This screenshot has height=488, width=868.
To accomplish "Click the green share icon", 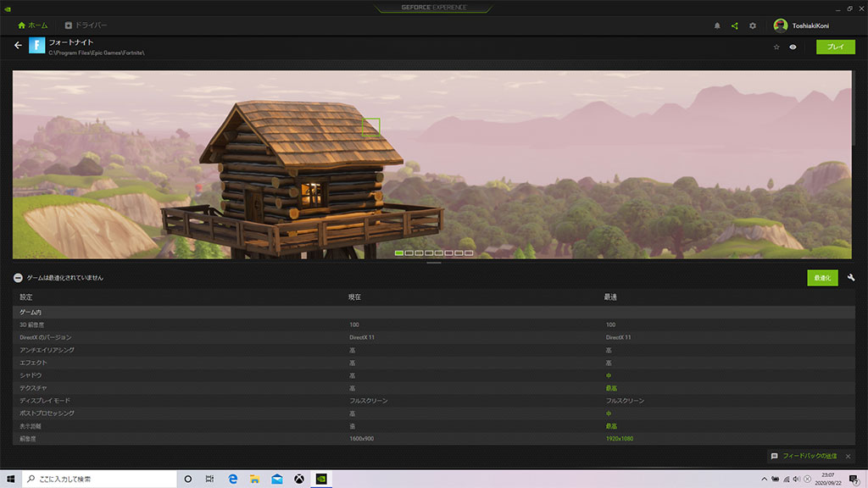I will point(735,25).
